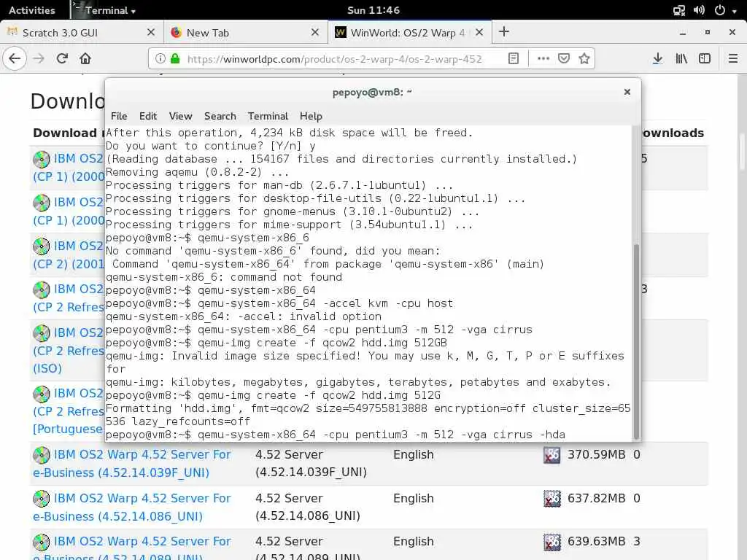
Task: Expand system menu arrow in top bar
Action: point(734,10)
